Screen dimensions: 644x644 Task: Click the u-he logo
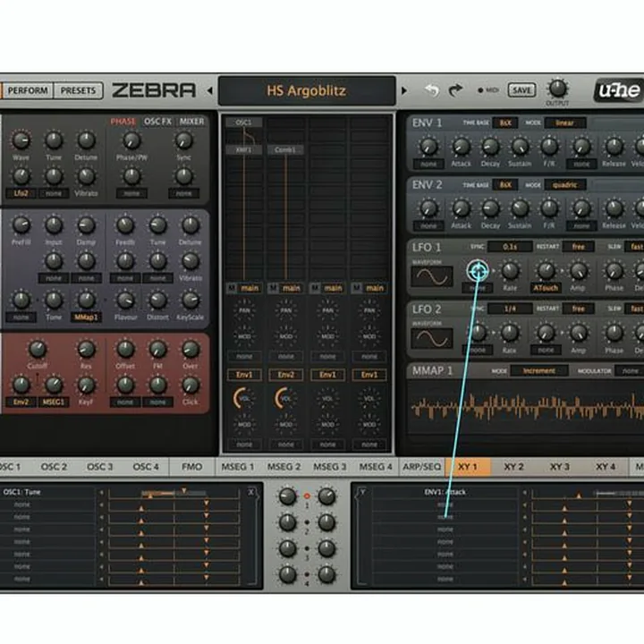pyautogui.click(x=619, y=90)
